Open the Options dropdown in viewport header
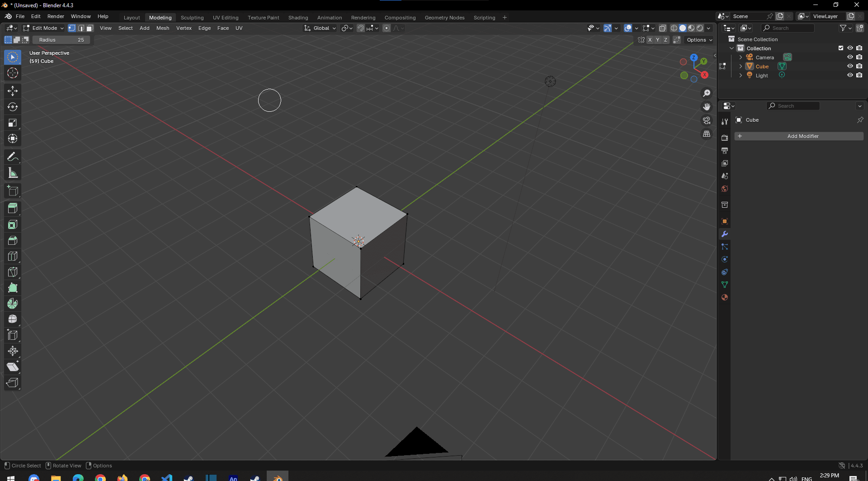Viewport: 868px width, 481px height. click(698, 40)
